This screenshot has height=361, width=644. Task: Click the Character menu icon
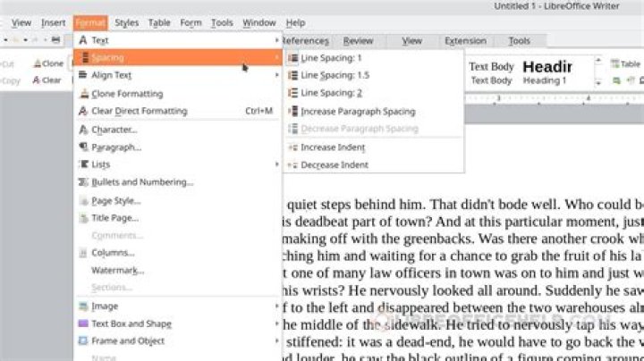(83, 130)
